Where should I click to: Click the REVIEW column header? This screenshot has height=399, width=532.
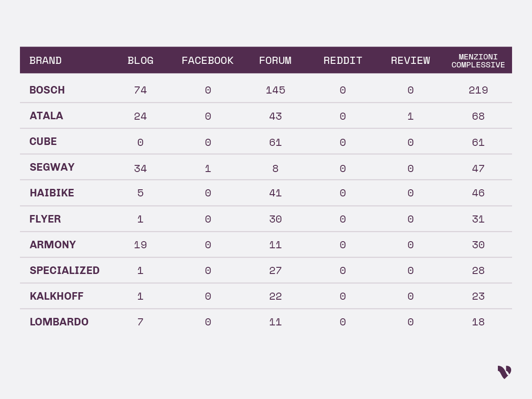coord(411,61)
